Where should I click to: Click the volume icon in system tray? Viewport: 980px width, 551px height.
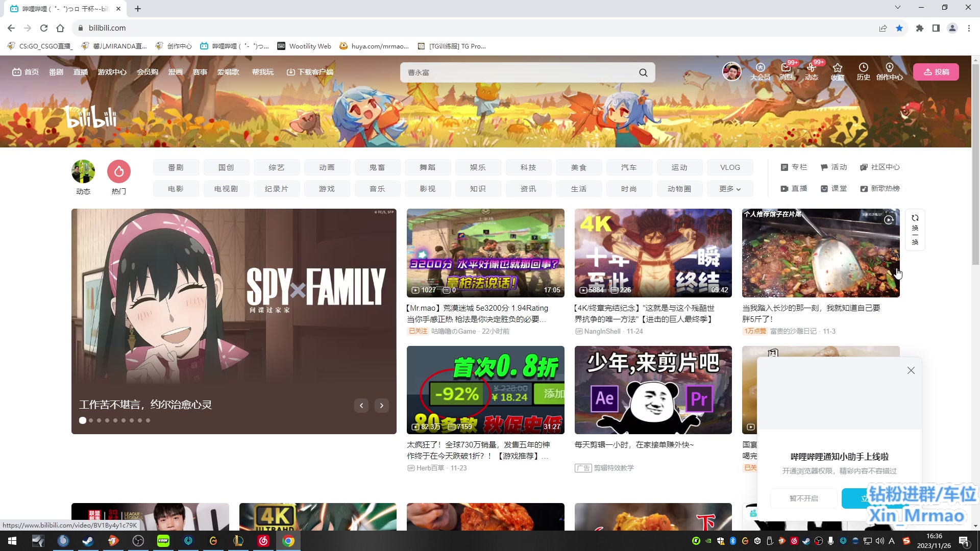coord(880,541)
